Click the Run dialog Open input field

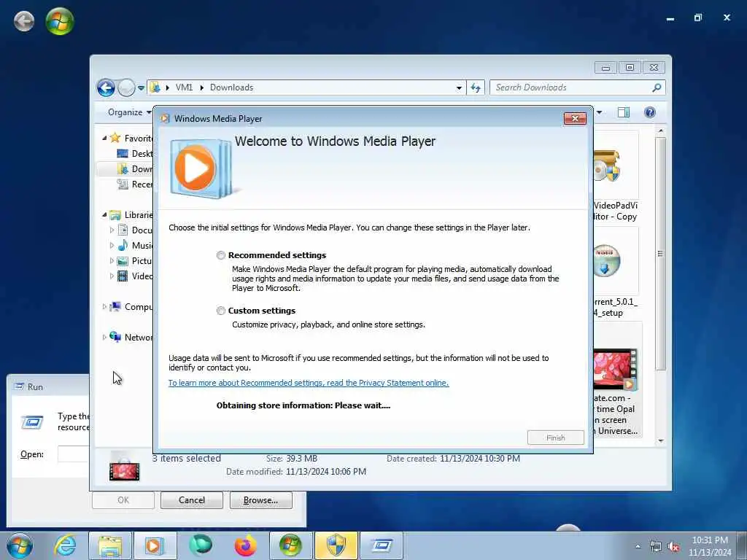pyautogui.click(x=74, y=454)
